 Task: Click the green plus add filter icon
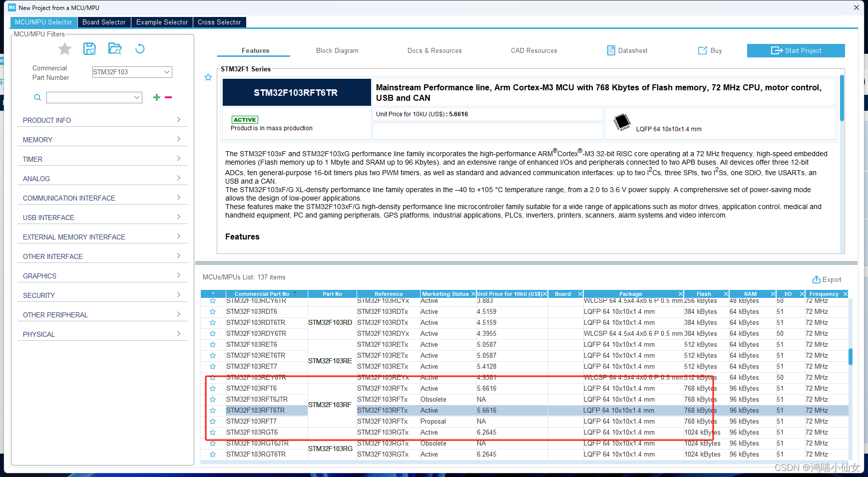157,97
